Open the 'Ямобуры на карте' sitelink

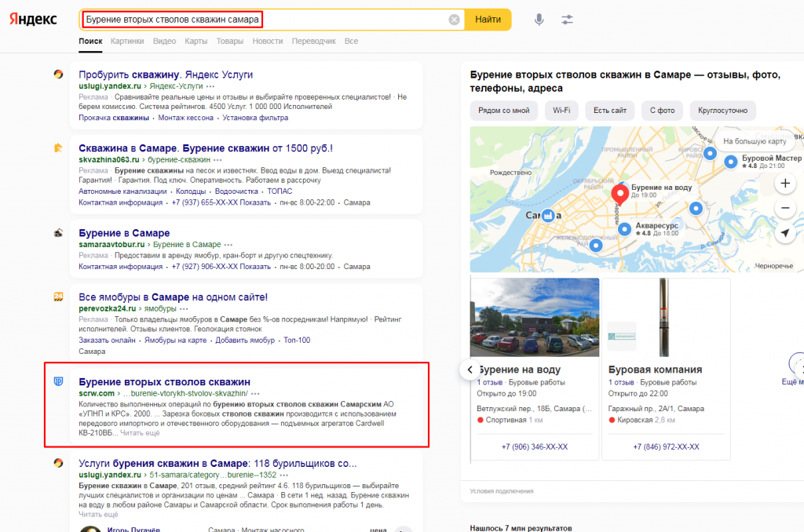click(175, 340)
